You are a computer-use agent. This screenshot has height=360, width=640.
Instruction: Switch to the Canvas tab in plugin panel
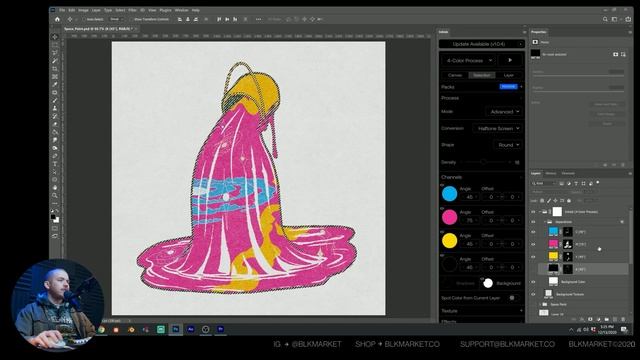[455, 75]
